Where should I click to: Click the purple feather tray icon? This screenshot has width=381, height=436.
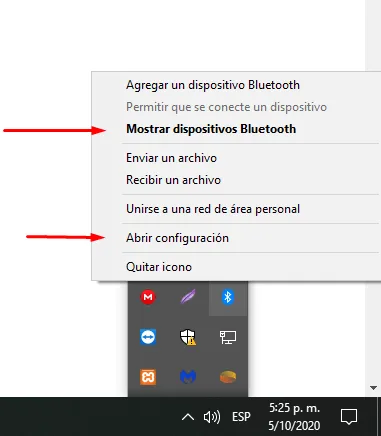(188, 297)
